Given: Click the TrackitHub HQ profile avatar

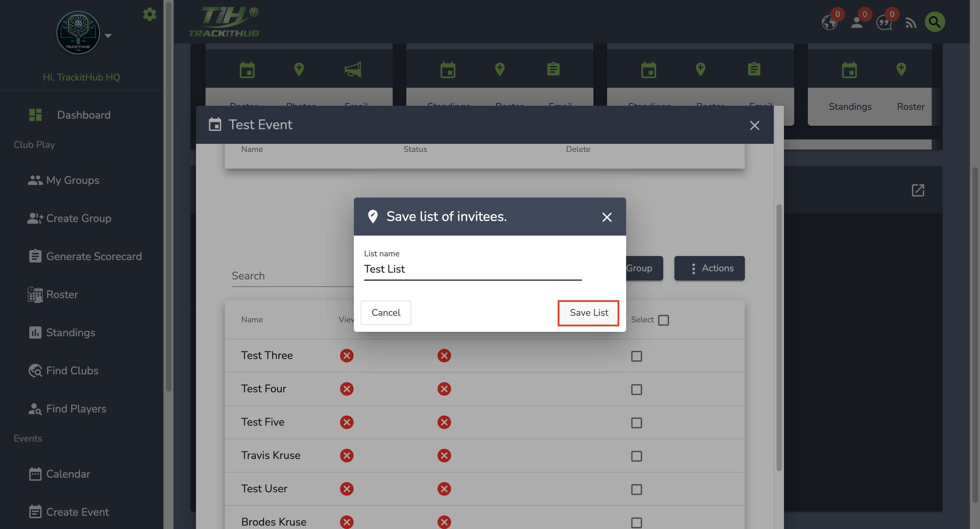Looking at the screenshot, I should [x=78, y=33].
